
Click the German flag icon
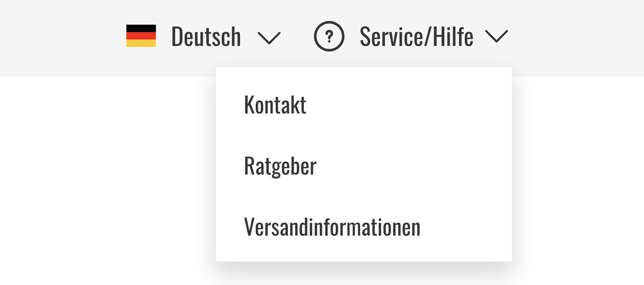pyautogui.click(x=141, y=36)
